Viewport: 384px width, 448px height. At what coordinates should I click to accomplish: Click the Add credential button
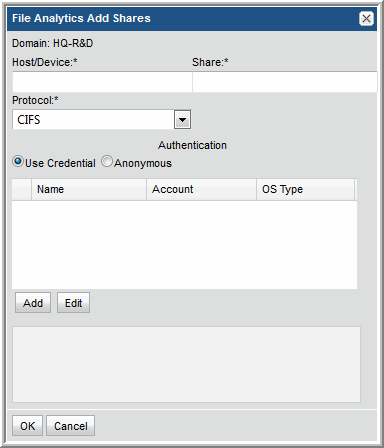tap(33, 303)
